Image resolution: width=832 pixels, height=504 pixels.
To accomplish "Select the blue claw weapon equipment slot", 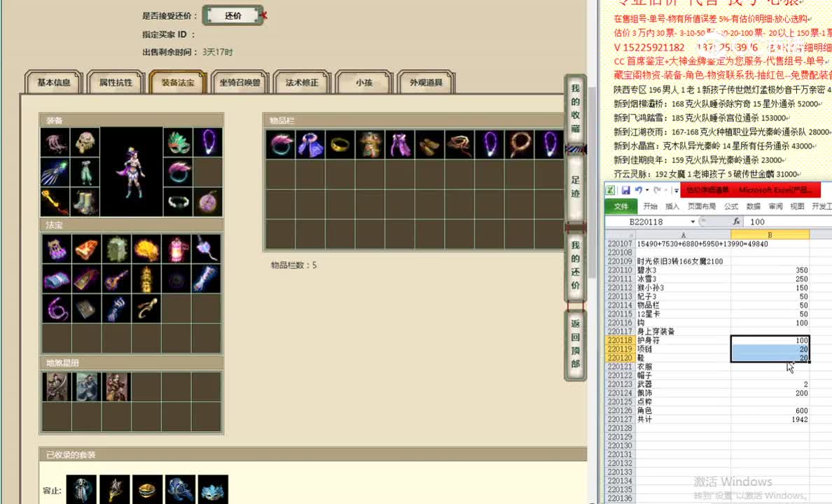I will click(x=55, y=172).
